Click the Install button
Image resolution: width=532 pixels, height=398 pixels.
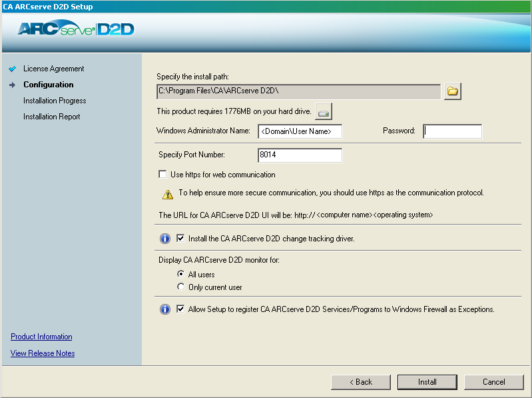point(427,382)
